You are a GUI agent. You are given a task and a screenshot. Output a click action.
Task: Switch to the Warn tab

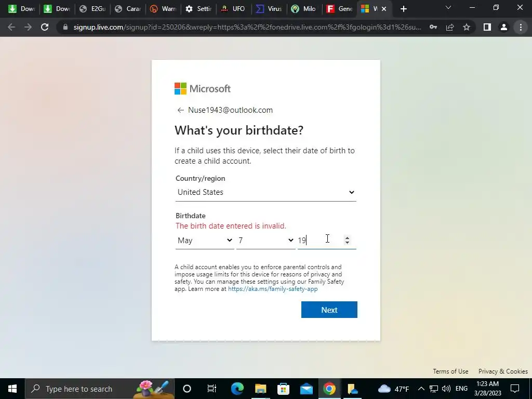click(163, 9)
